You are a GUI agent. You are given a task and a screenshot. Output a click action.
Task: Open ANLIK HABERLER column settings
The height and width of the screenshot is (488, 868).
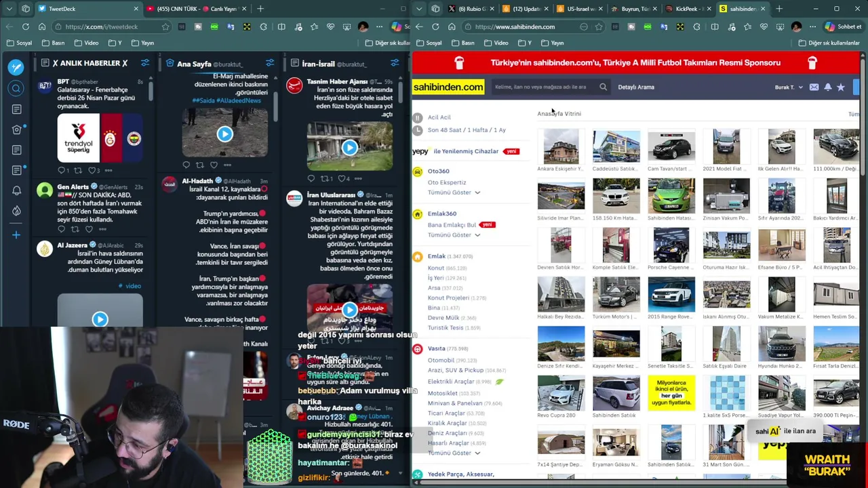(x=144, y=63)
